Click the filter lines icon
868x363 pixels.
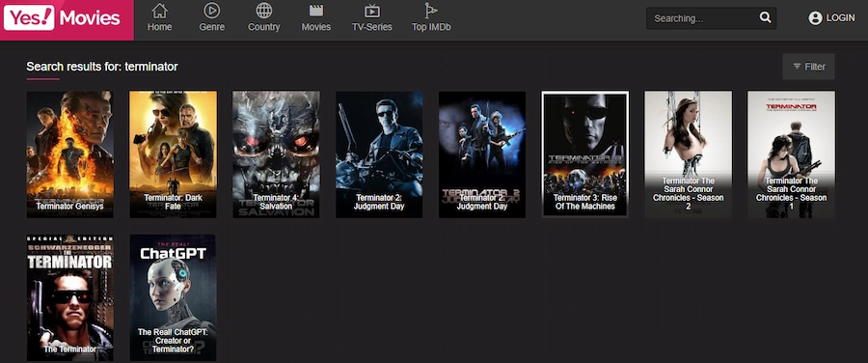coord(797,67)
